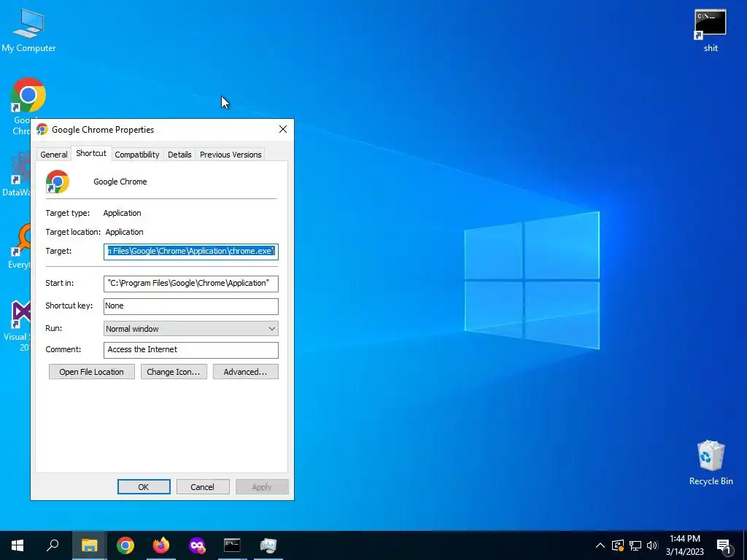Launch Chrome from the taskbar
Viewport: 747px width, 560px height.
pyautogui.click(x=125, y=545)
